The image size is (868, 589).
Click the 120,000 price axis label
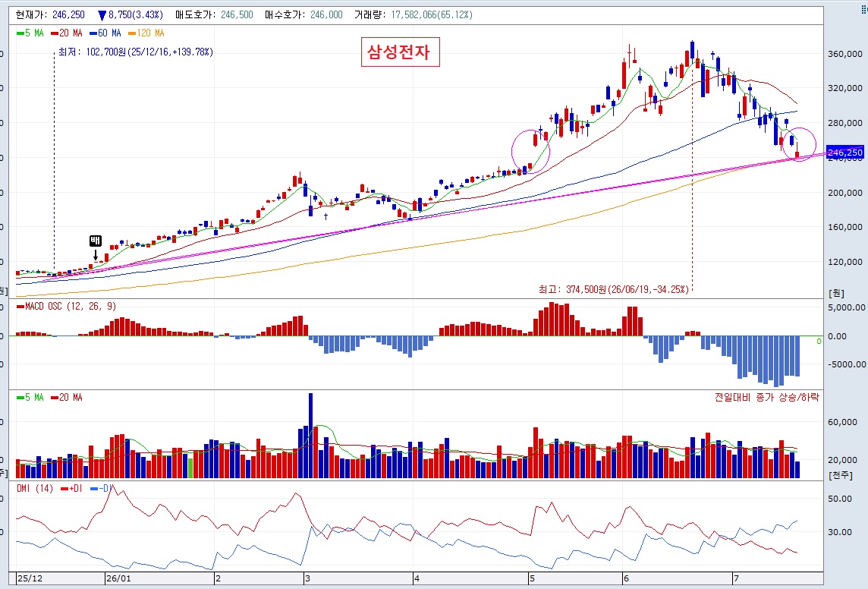coord(844,262)
